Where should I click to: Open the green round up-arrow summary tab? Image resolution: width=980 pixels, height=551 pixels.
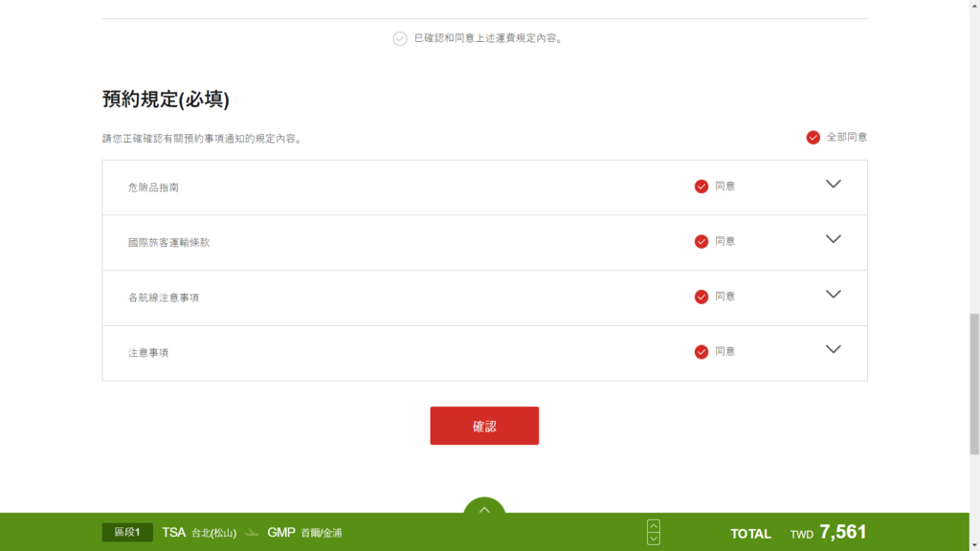(x=484, y=506)
